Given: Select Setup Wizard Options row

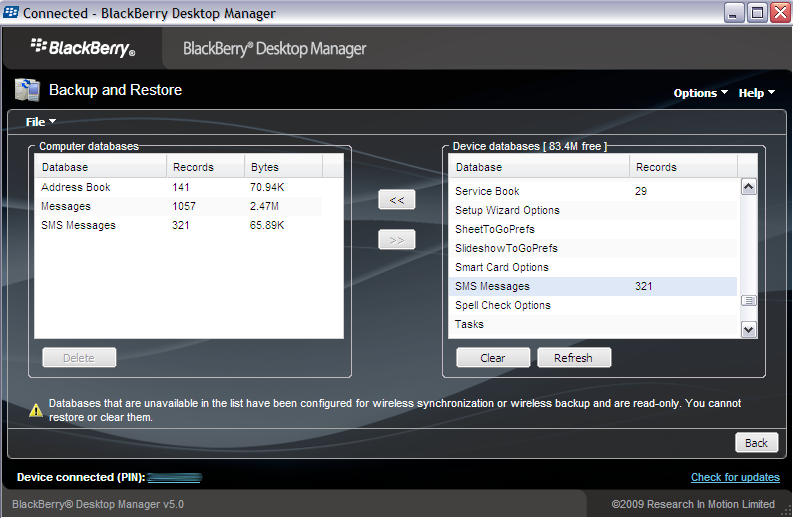Looking at the screenshot, I should [593, 210].
